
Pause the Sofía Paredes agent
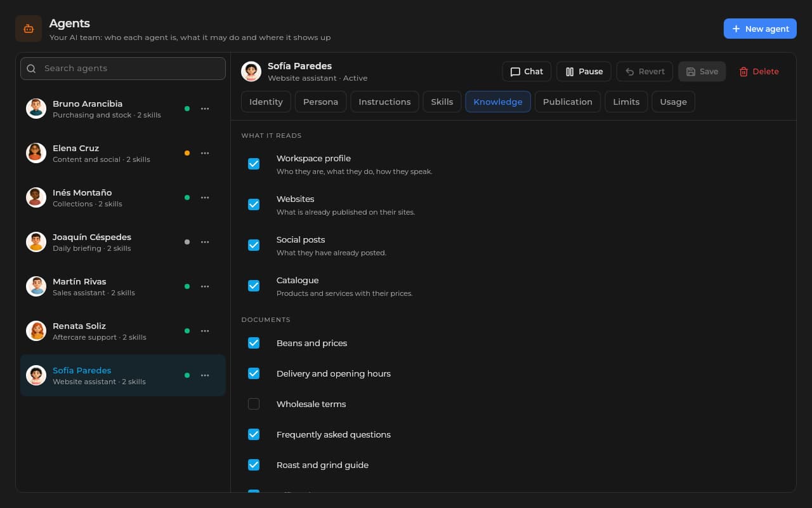click(584, 72)
